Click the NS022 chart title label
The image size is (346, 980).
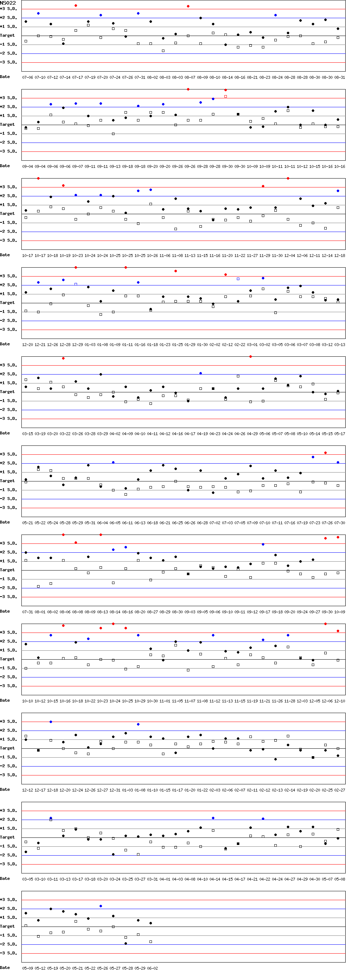point(8,3)
